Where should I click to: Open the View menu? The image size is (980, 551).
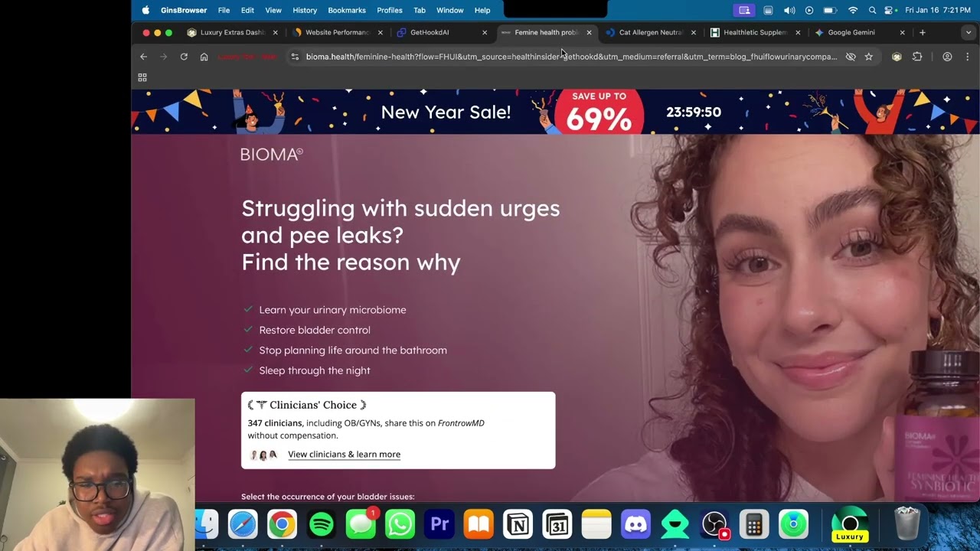[x=273, y=11]
